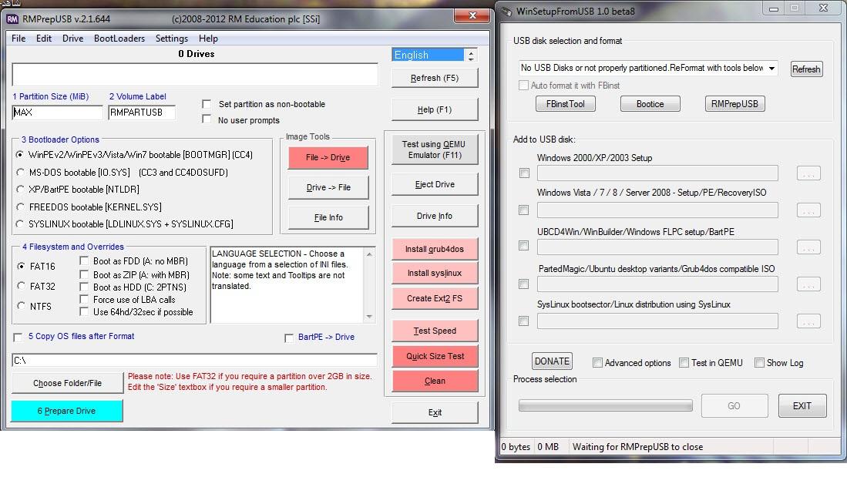Click the Choose Folder/File button
The width and height of the screenshot is (847, 504).
pyautogui.click(x=68, y=383)
